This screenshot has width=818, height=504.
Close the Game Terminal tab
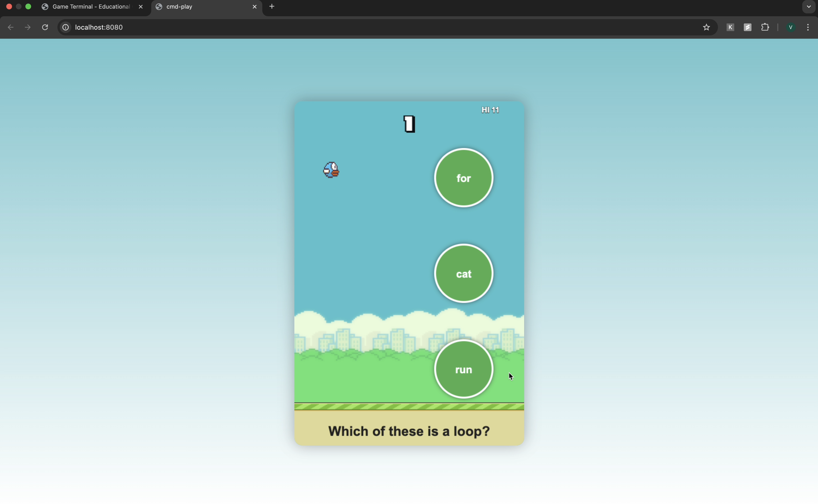(x=141, y=7)
